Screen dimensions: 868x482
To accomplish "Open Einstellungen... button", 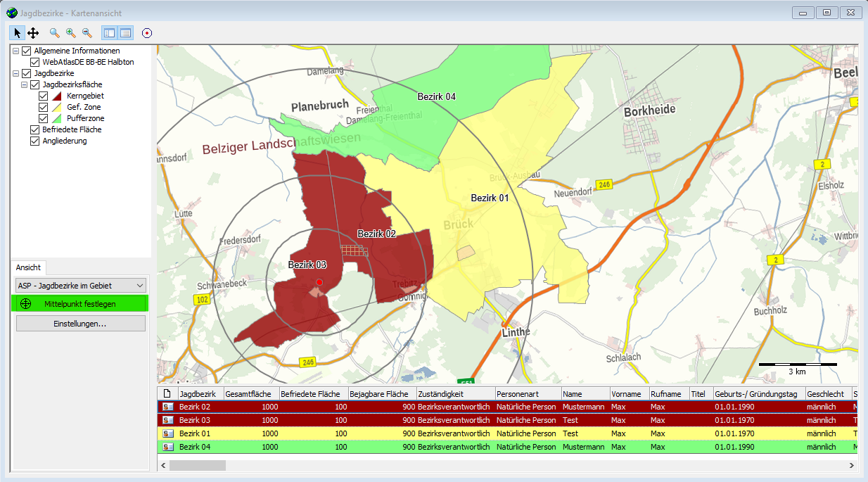I will pyautogui.click(x=80, y=324).
